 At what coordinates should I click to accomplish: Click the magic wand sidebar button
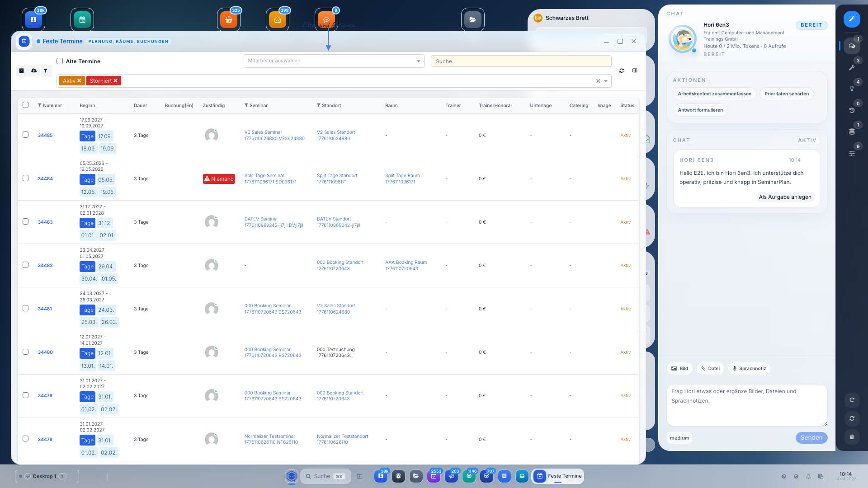852,19
